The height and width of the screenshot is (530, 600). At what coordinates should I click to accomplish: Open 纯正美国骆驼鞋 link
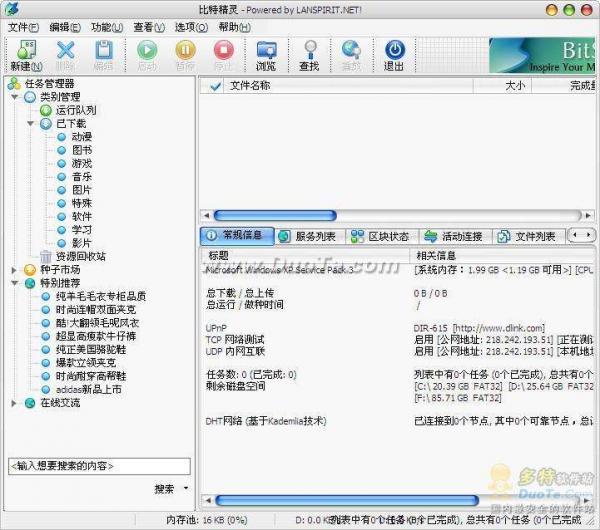(91, 349)
